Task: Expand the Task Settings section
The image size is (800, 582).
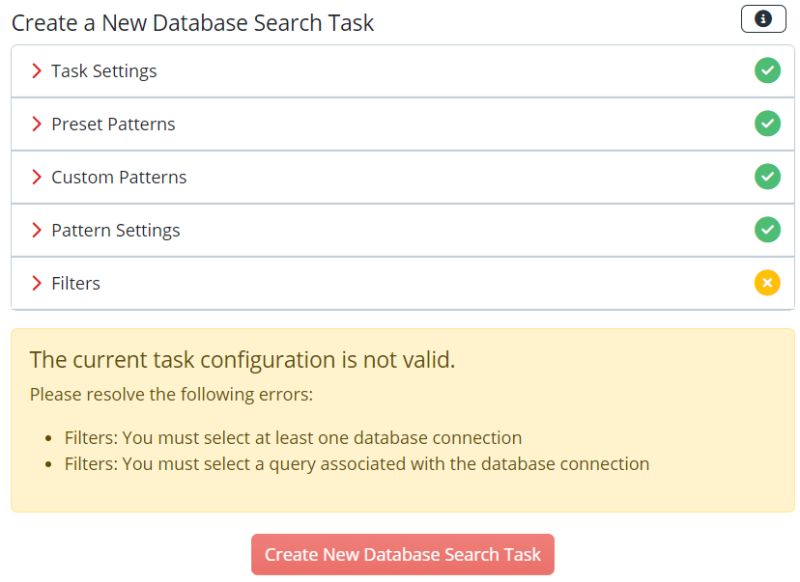Action: pyautogui.click(x=103, y=70)
